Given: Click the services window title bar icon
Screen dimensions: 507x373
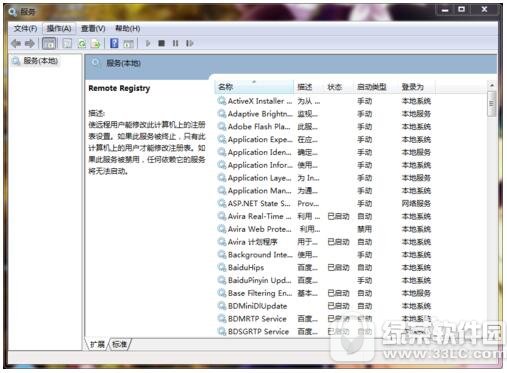Looking at the screenshot, I should click(x=13, y=12).
